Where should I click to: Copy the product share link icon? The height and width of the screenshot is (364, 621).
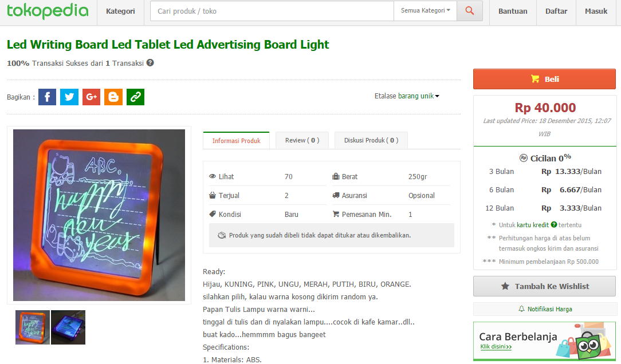pyautogui.click(x=135, y=97)
